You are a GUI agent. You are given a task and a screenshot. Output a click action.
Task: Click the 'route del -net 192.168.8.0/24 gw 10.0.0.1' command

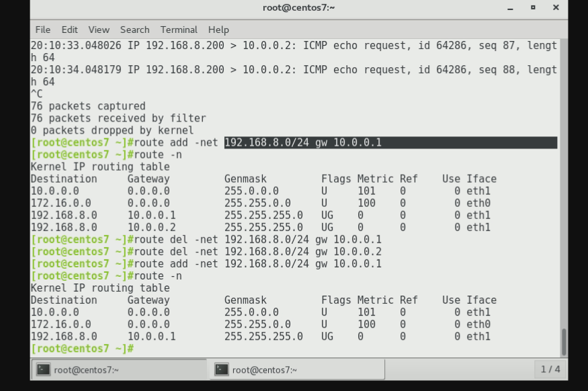pyautogui.click(x=257, y=240)
